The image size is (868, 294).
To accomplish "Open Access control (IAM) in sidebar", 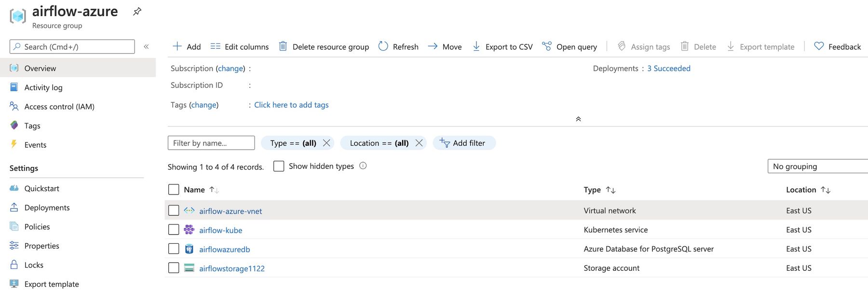I will [59, 107].
